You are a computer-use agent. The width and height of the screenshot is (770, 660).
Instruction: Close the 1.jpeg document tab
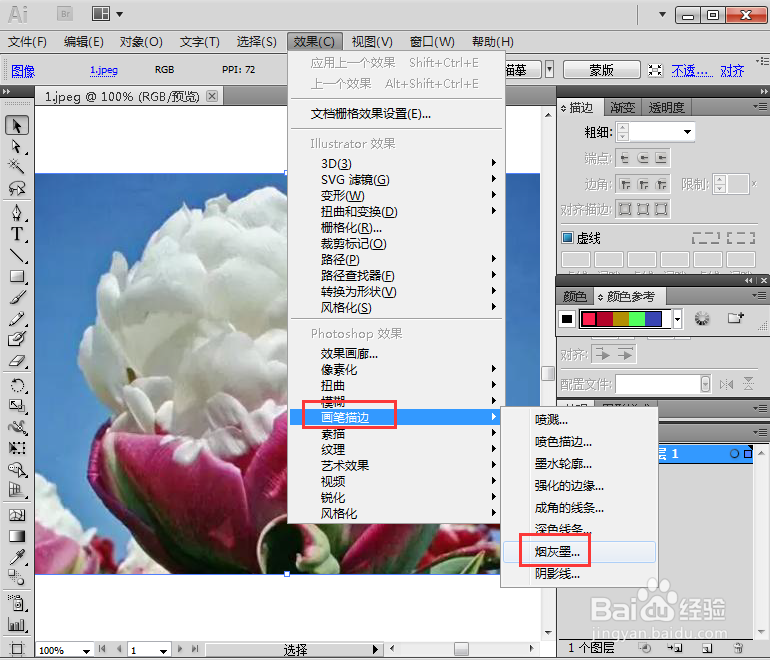point(212,96)
